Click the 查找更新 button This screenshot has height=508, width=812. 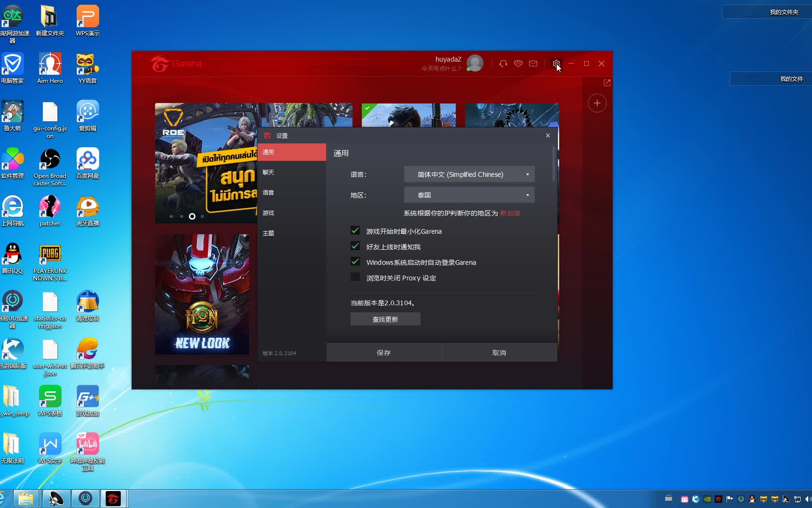(385, 319)
